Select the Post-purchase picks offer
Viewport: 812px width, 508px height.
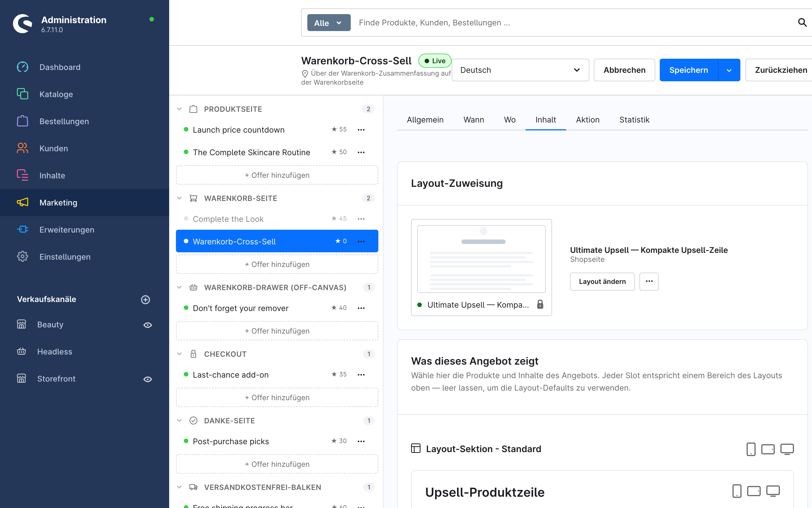click(x=231, y=441)
